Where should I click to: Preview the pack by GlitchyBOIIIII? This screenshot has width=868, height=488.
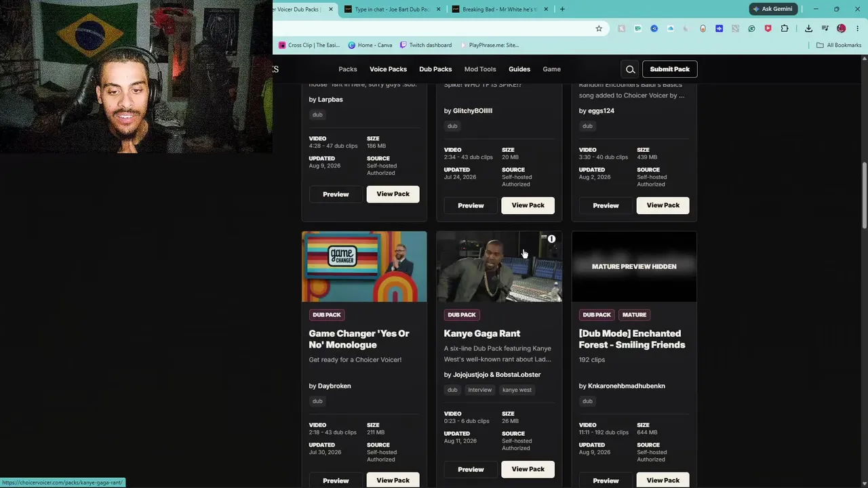click(x=471, y=205)
